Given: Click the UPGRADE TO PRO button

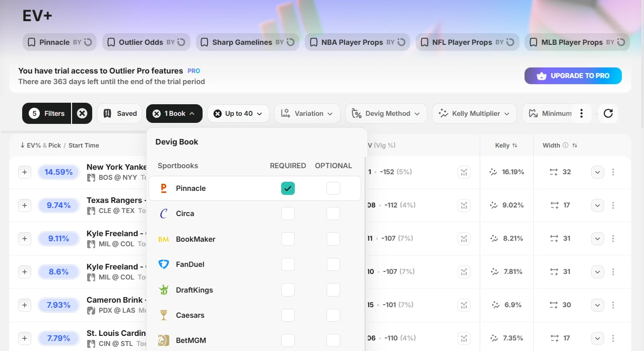Looking at the screenshot, I should click(573, 76).
